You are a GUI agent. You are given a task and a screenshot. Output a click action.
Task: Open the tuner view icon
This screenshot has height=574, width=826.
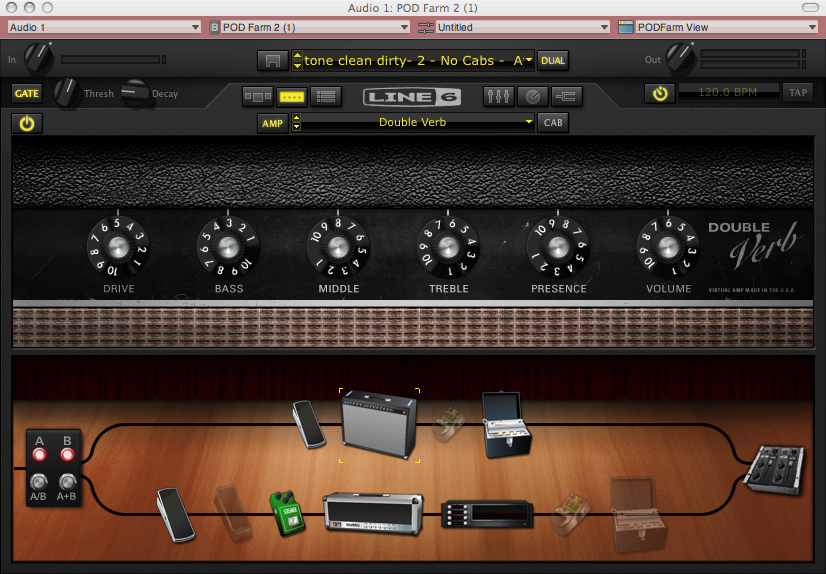pos(532,97)
